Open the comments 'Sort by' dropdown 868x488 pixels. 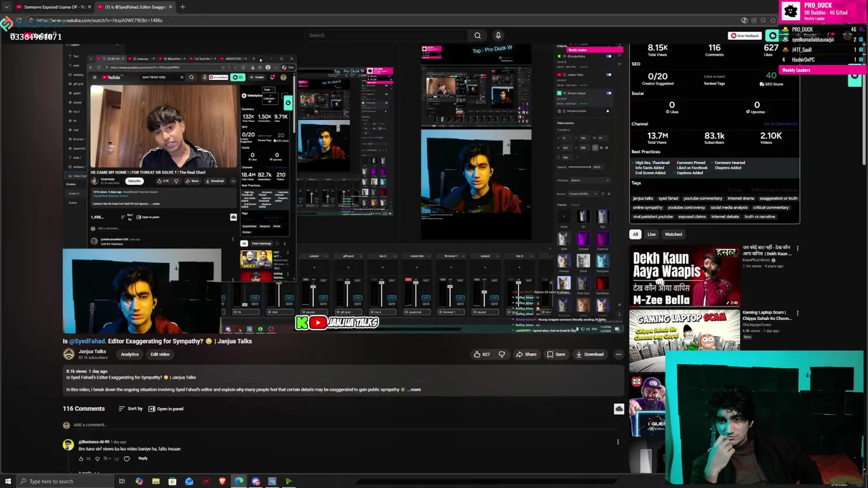131,409
